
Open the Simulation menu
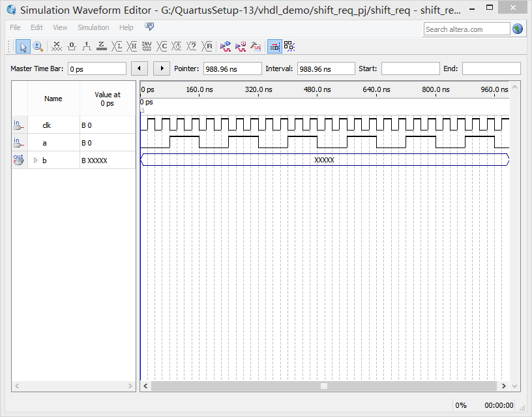93,27
